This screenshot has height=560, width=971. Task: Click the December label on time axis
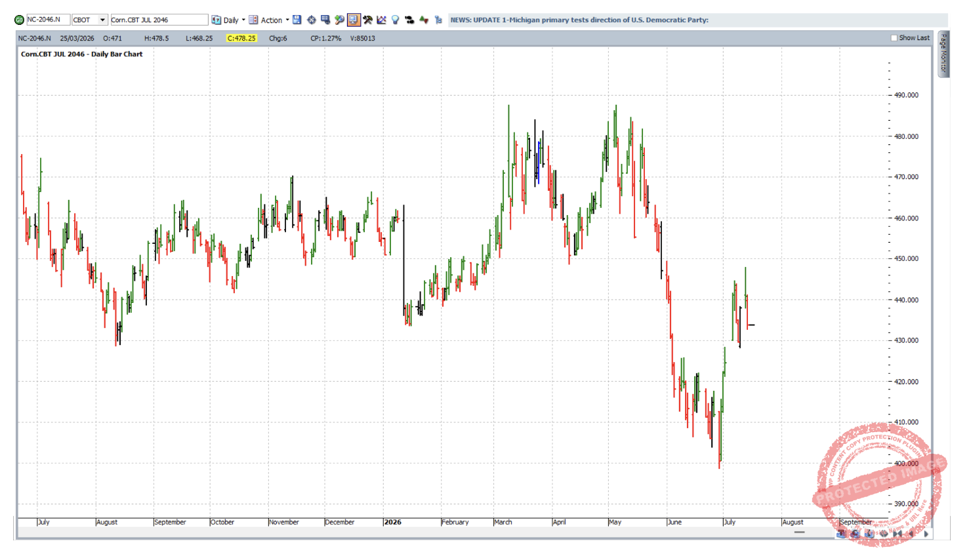pyautogui.click(x=340, y=522)
